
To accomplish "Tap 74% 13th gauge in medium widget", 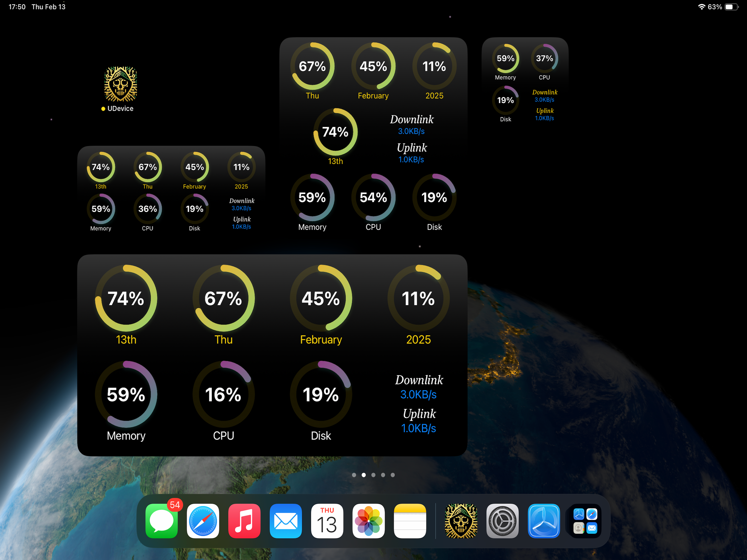I will (101, 167).
